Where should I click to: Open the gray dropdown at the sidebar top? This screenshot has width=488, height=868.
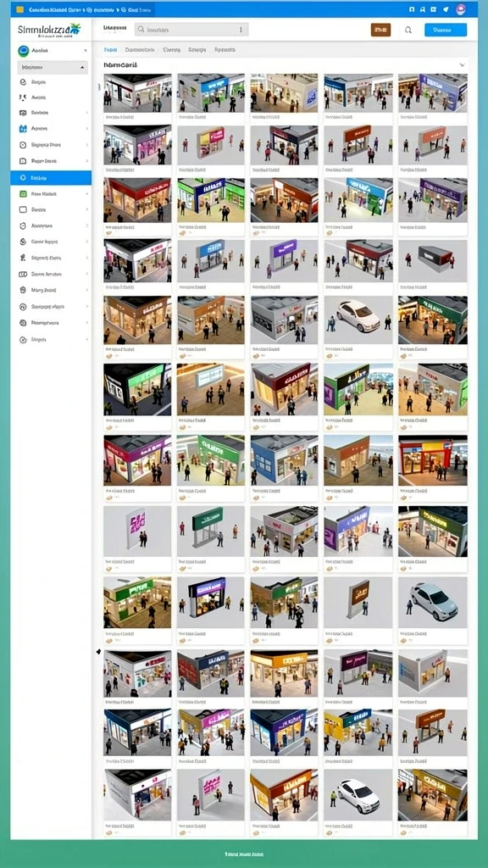tap(53, 68)
